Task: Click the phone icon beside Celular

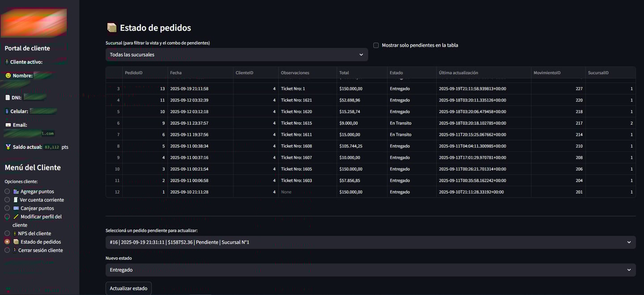Action: [x=7, y=111]
